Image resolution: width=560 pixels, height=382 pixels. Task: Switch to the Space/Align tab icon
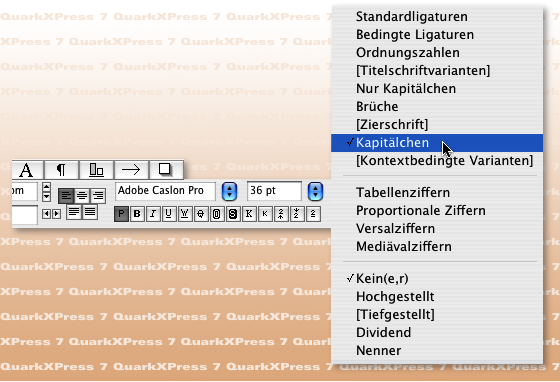tap(96, 170)
